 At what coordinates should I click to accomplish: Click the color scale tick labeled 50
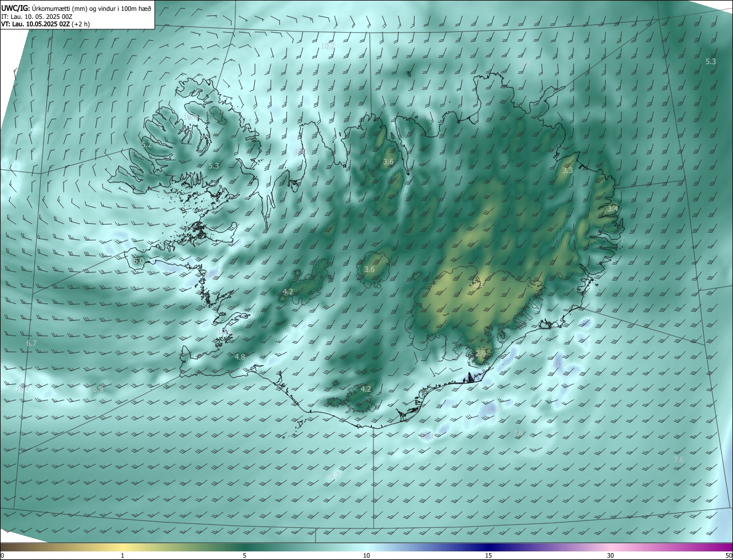(x=728, y=555)
